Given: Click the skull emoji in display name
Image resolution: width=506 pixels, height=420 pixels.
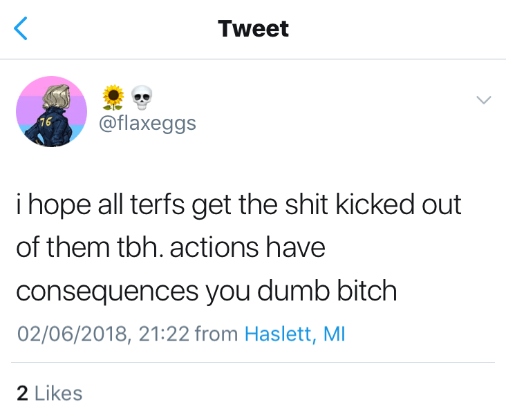Looking at the screenshot, I should click(142, 99).
